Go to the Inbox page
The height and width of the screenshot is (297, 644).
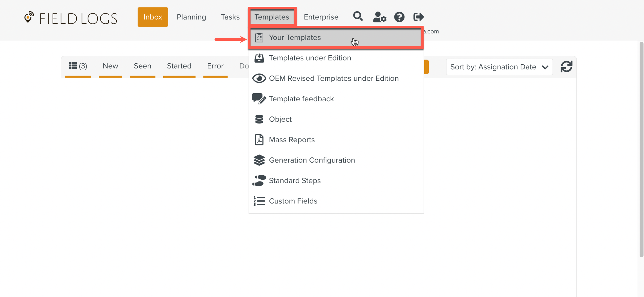click(x=152, y=17)
